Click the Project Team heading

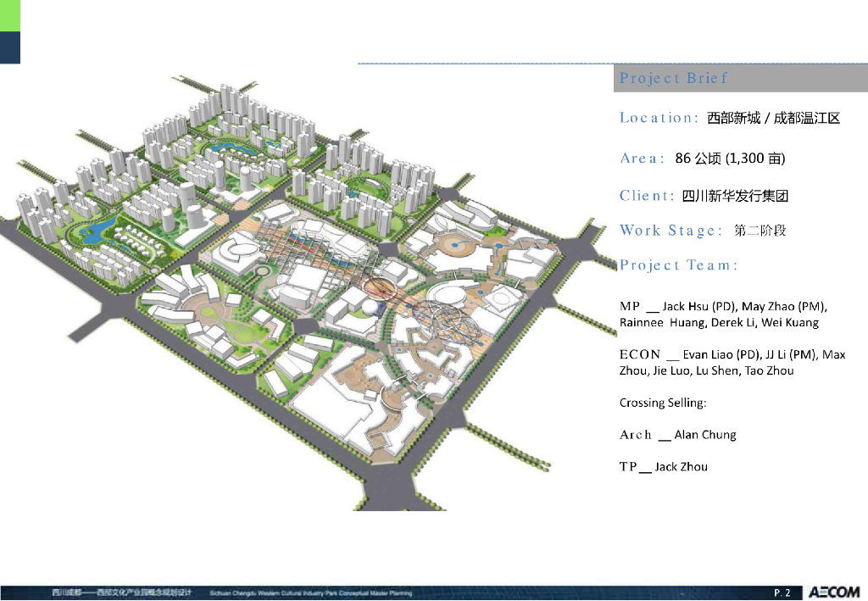(679, 265)
